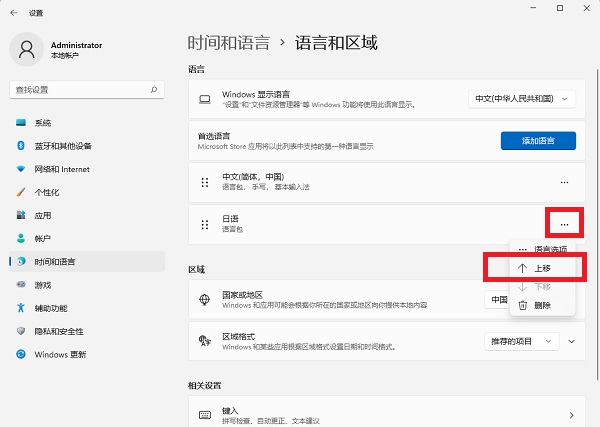This screenshot has width=600, height=427.
Task: Open Windows 更新 page
Action: click(x=60, y=354)
